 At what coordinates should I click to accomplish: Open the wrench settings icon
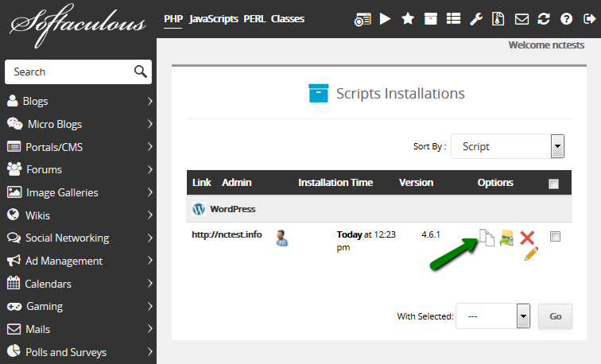point(476,19)
